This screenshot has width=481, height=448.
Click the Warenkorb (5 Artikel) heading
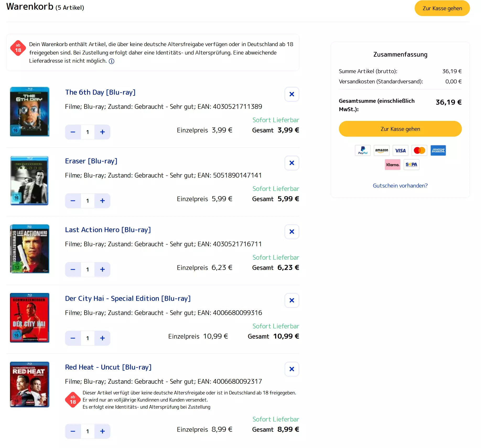(x=45, y=7)
